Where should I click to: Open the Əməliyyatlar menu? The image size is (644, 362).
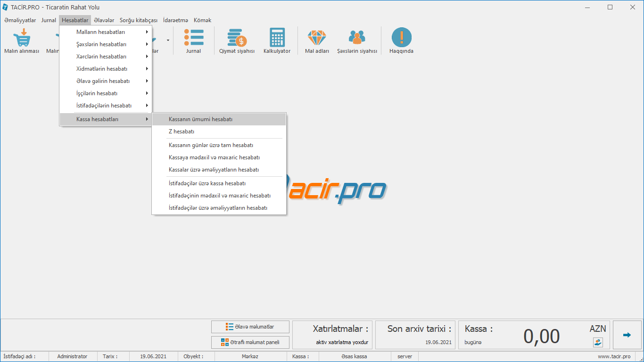[x=20, y=20]
